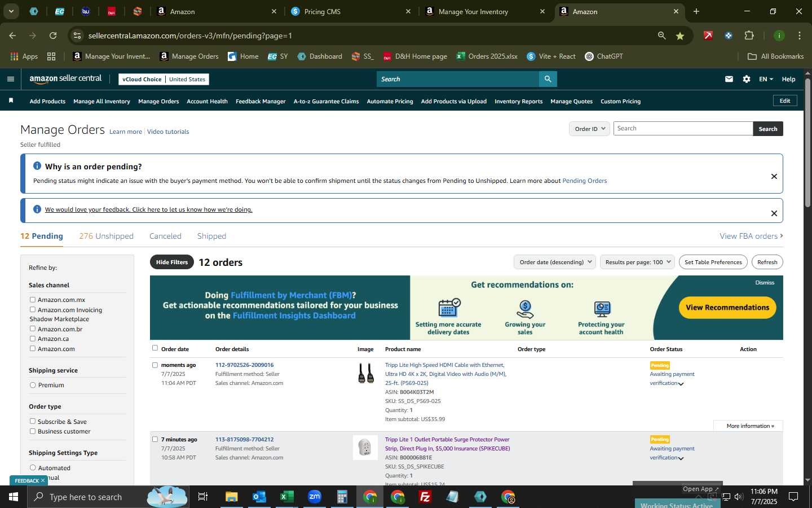Open Account Health in the nav bar
812x508 pixels.
tap(207, 101)
